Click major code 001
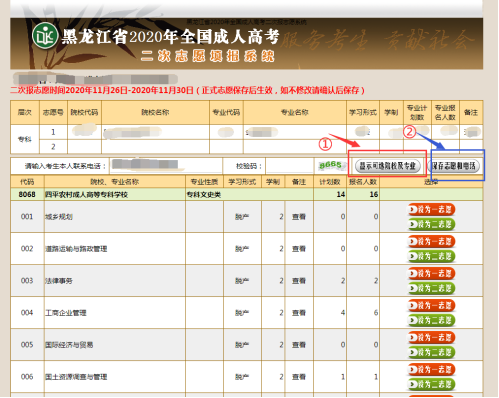The width and height of the screenshot is (499, 398). point(27,217)
